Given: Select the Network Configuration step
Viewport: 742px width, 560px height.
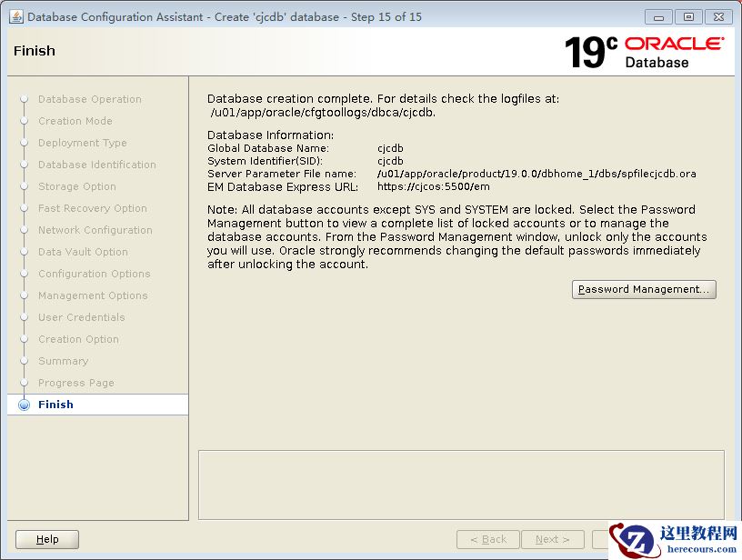Looking at the screenshot, I should coord(95,230).
